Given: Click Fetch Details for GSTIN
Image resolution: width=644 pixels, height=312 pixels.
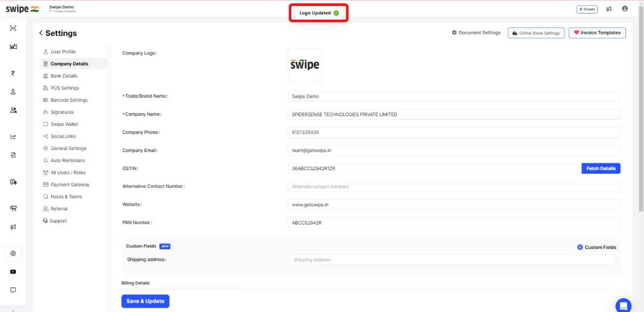Looking at the screenshot, I should click(601, 168).
